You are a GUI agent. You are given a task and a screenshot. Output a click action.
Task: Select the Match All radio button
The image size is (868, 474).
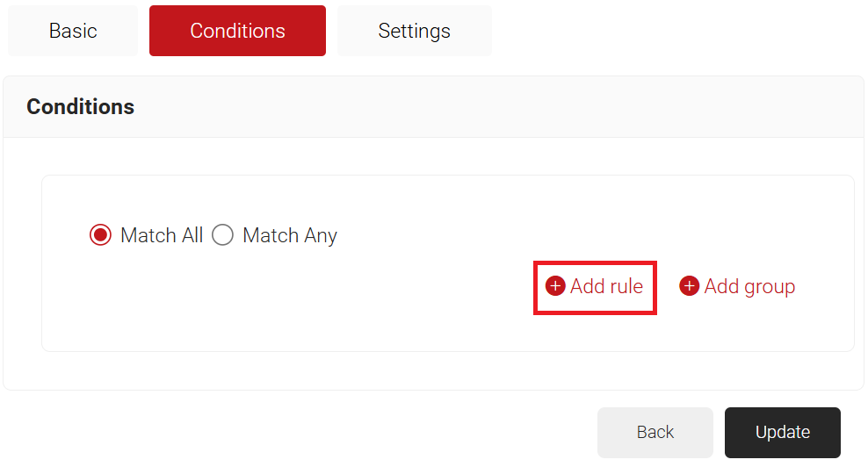[100, 235]
